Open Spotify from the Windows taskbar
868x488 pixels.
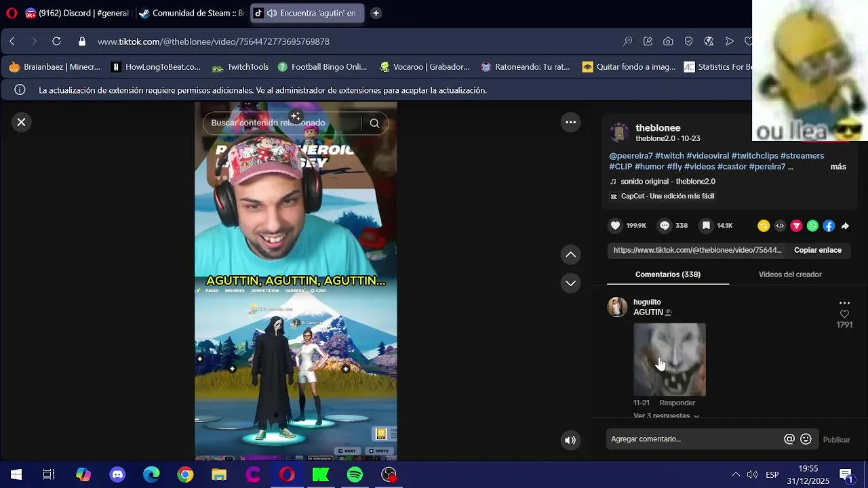tap(355, 474)
